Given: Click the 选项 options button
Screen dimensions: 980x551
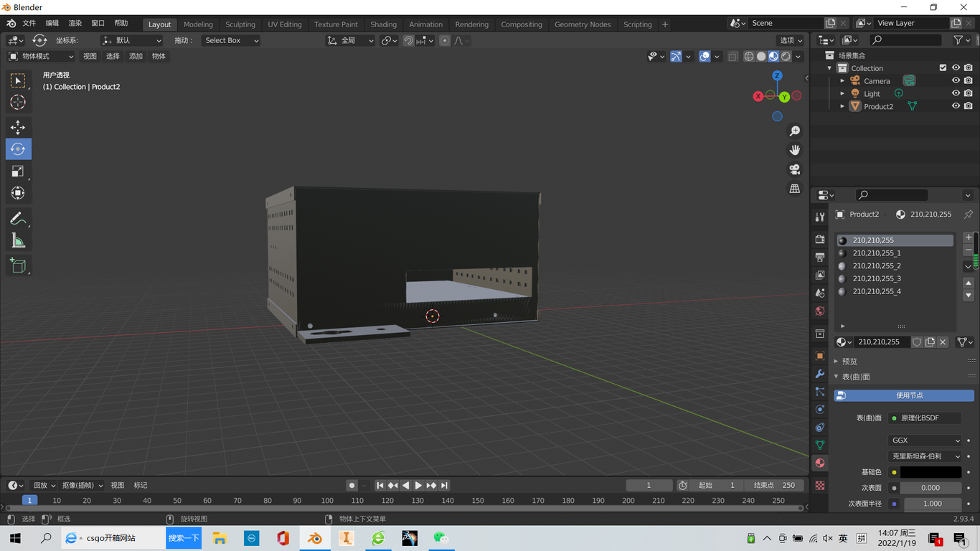Looking at the screenshot, I should tap(791, 41).
